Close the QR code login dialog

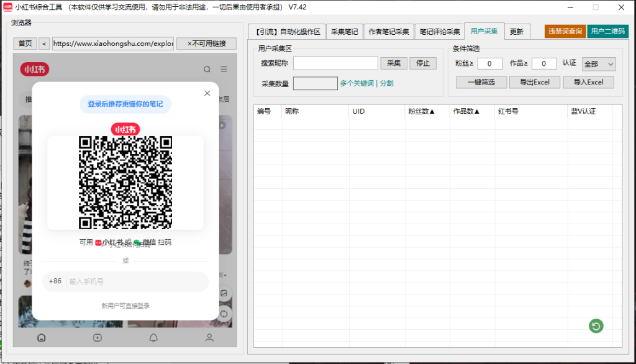pos(207,93)
